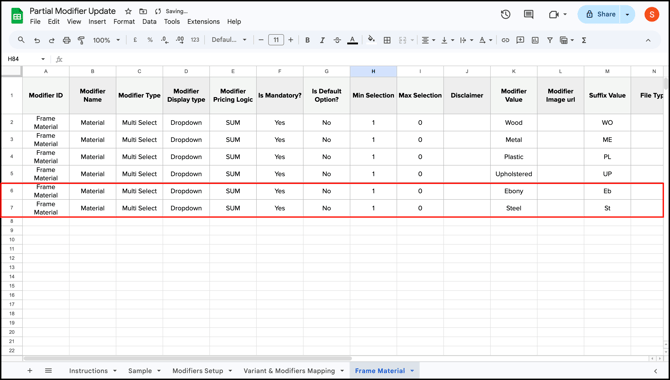Click the Ebony cell

point(514,191)
